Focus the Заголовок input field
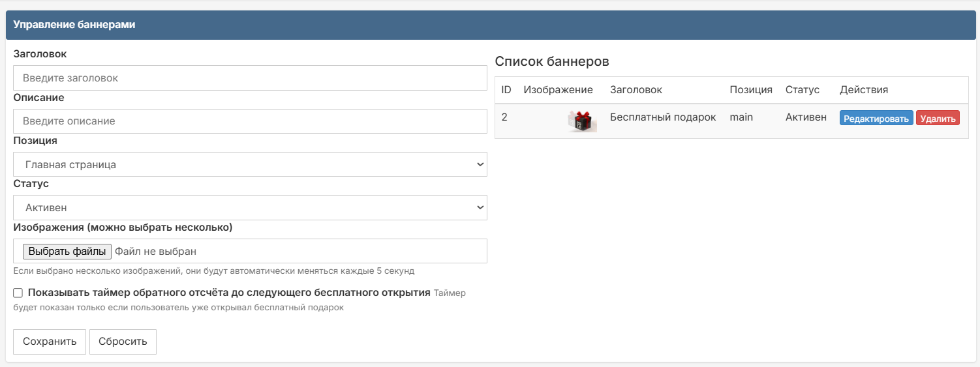 click(250, 78)
